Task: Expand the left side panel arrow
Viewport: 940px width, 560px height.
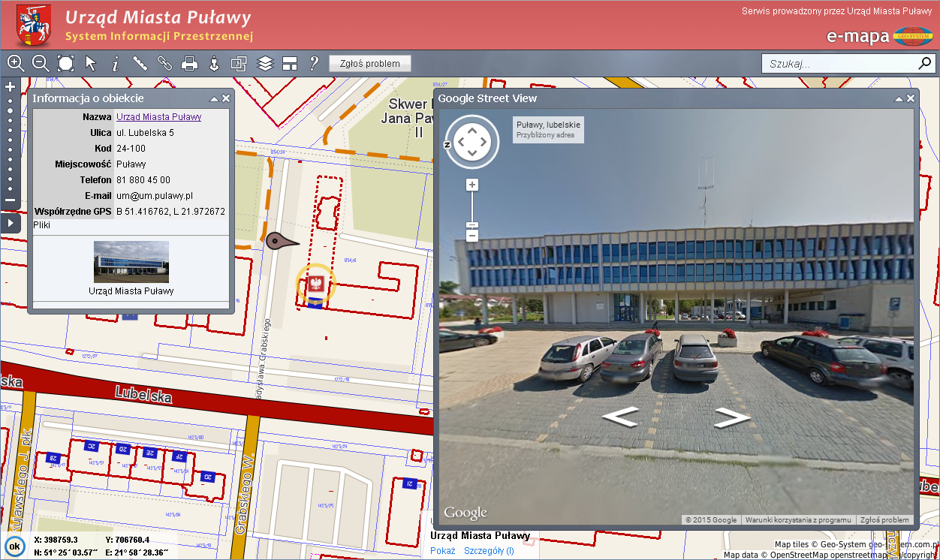Action: pyautogui.click(x=11, y=223)
